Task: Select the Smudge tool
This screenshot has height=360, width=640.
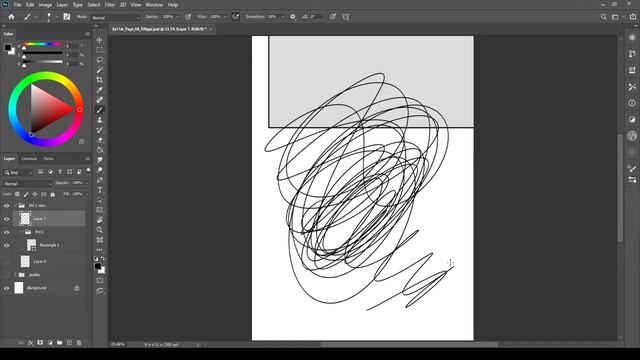Action: pyautogui.click(x=100, y=160)
